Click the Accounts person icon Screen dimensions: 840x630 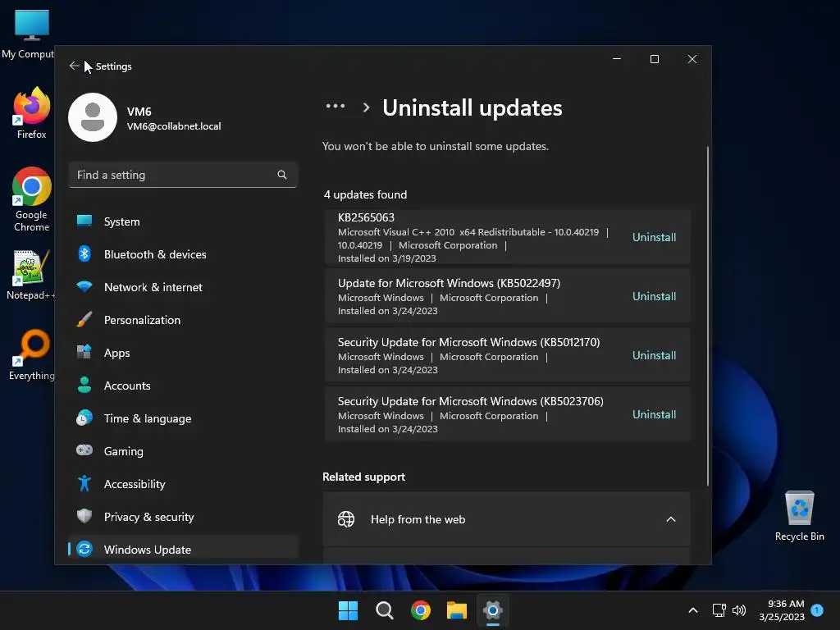(84, 385)
